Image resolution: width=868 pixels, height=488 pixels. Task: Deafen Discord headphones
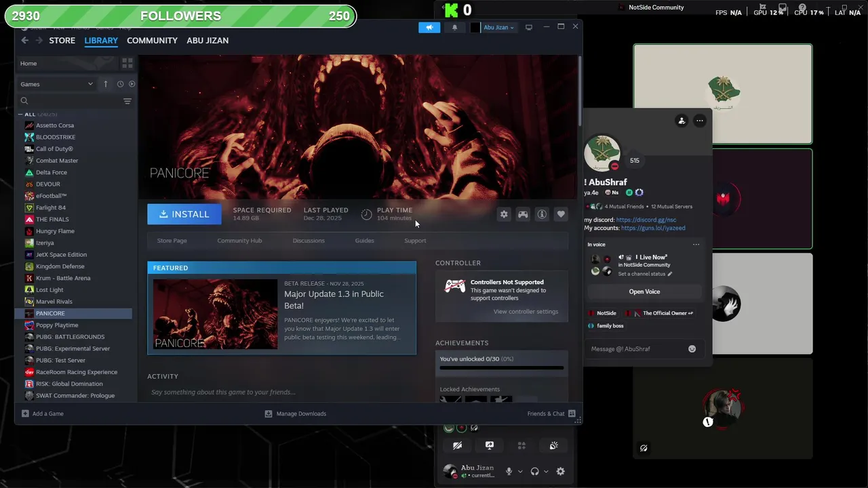point(534,471)
